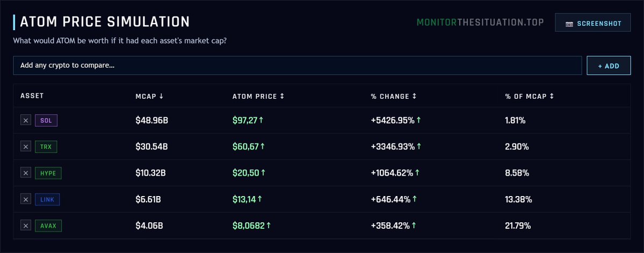Click the 2.90% of mcap value
644x253 pixels.
pos(517,147)
